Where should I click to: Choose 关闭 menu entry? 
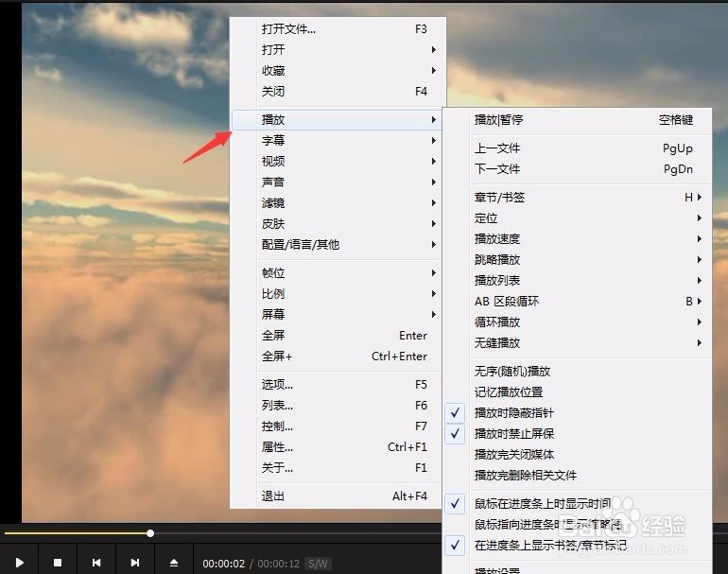coord(337,92)
